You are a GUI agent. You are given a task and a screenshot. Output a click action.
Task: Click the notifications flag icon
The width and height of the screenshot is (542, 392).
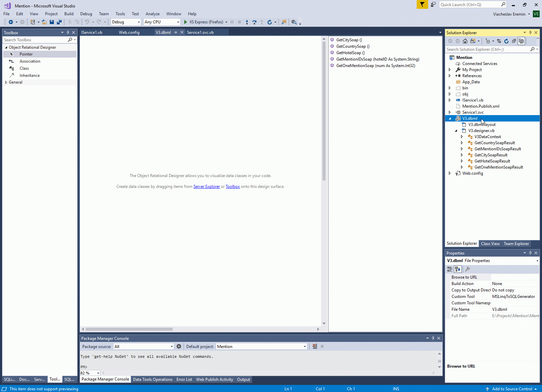422,4
